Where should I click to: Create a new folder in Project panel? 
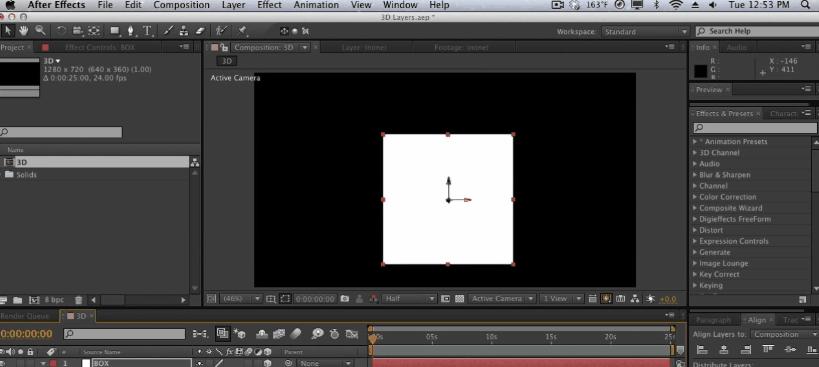[x=18, y=300]
